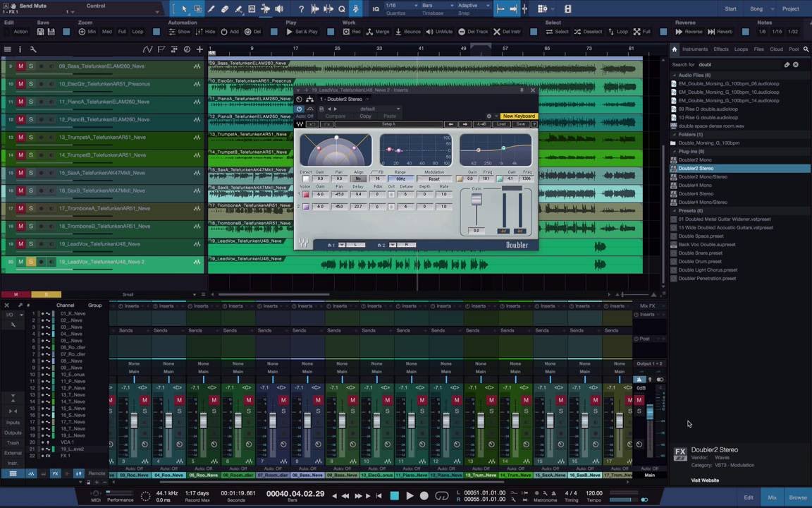The image size is (812, 508).
Task: Click the Waves logo in Doubler toolbar
Action: click(300, 124)
